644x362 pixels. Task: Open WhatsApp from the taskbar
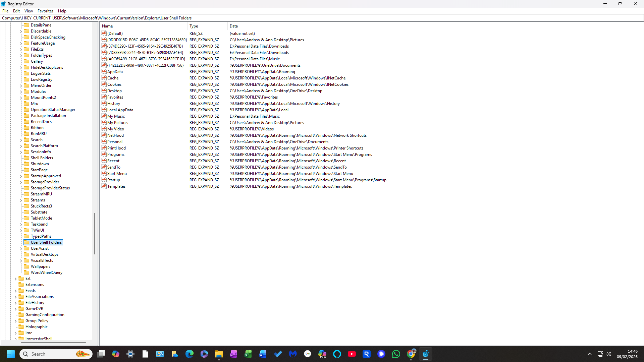point(396,354)
